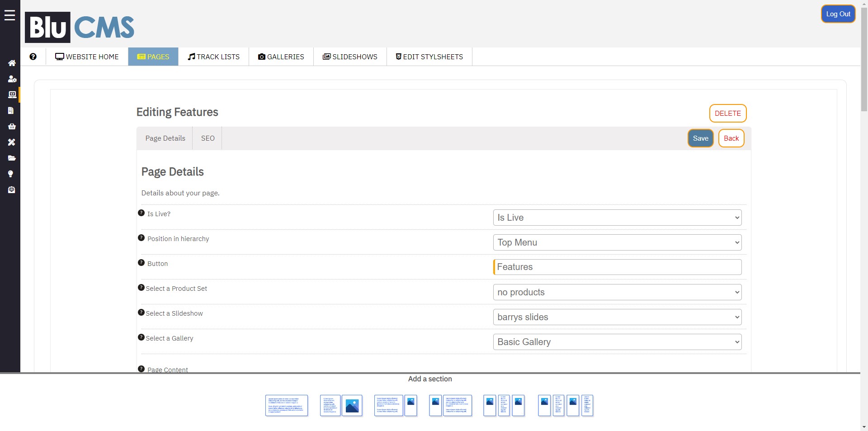
Task: Click the Back button
Action: coord(731,138)
